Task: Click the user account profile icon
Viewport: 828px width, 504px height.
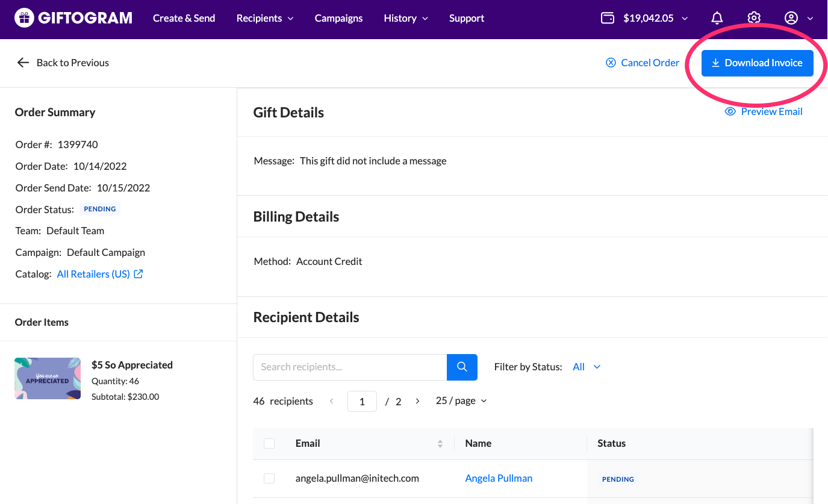Action: (x=791, y=18)
